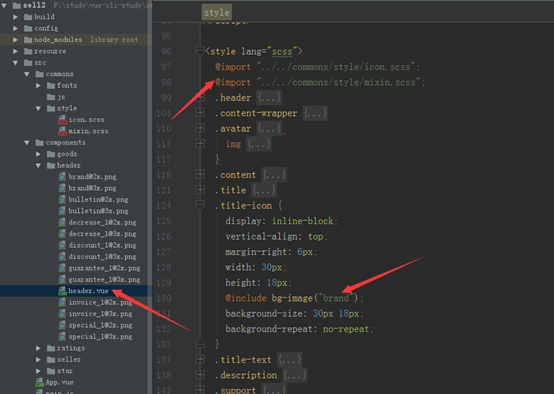This screenshot has width=554, height=394.
Task: Click the mixin.scss import path
Action: pos(338,82)
